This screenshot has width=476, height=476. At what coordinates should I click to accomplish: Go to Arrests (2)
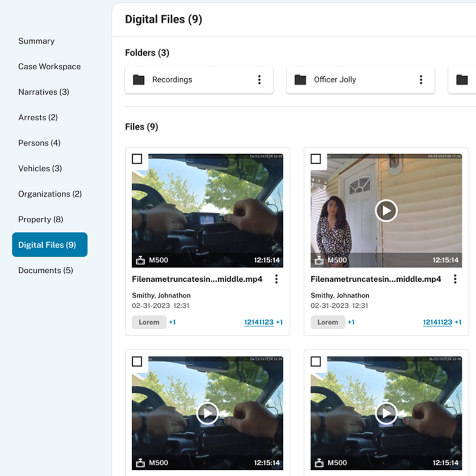pyautogui.click(x=38, y=118)
